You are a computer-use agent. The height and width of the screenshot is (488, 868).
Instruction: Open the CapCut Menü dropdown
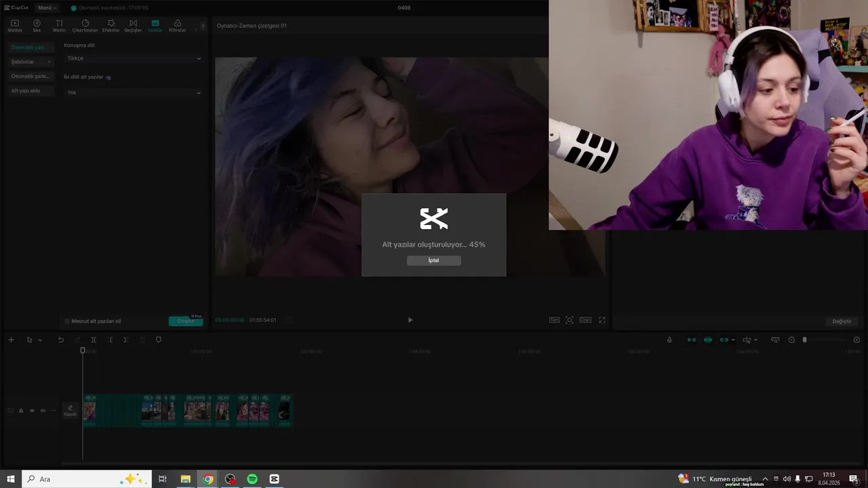click(47, 7)
